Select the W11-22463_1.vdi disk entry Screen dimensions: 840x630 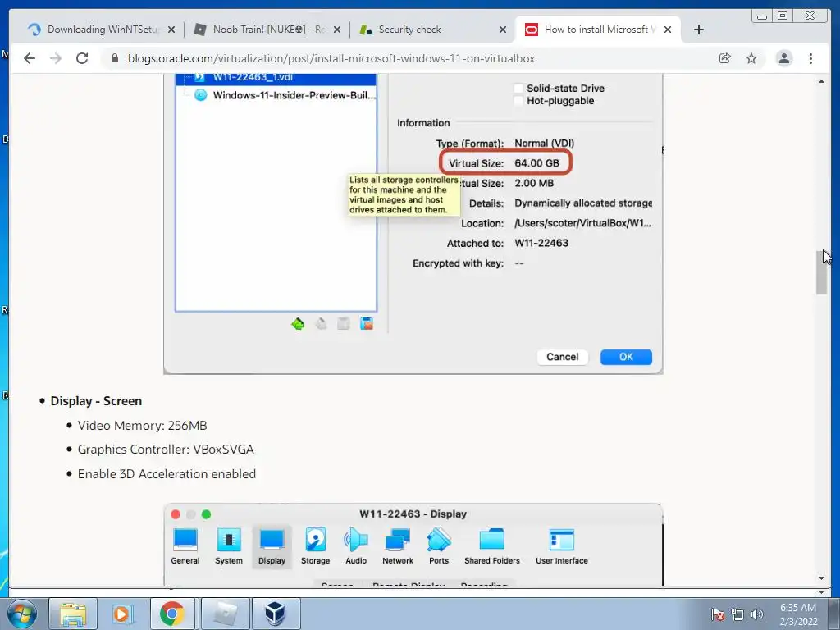(x=276, y=78)
